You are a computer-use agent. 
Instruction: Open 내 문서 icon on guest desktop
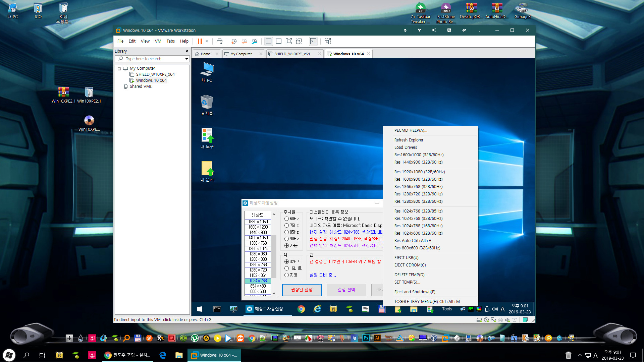(207, 171)
